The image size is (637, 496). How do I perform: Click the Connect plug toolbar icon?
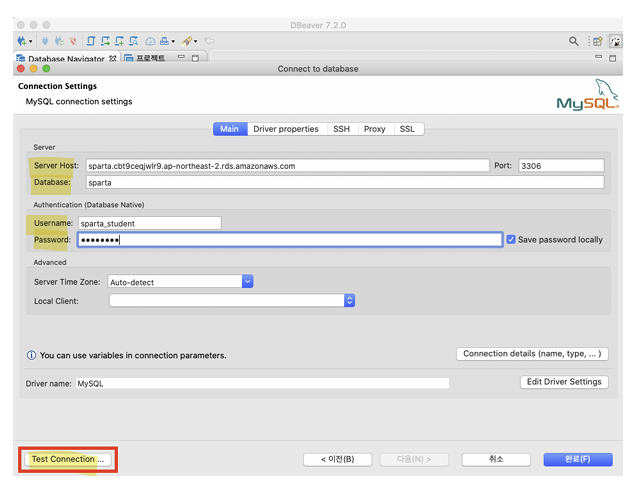tap(45, 41)
